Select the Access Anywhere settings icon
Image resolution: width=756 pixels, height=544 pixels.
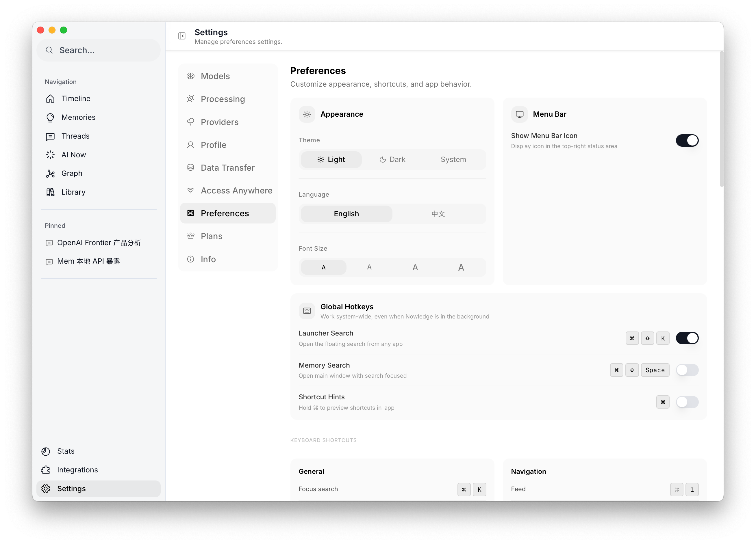(x=190, y=190)
